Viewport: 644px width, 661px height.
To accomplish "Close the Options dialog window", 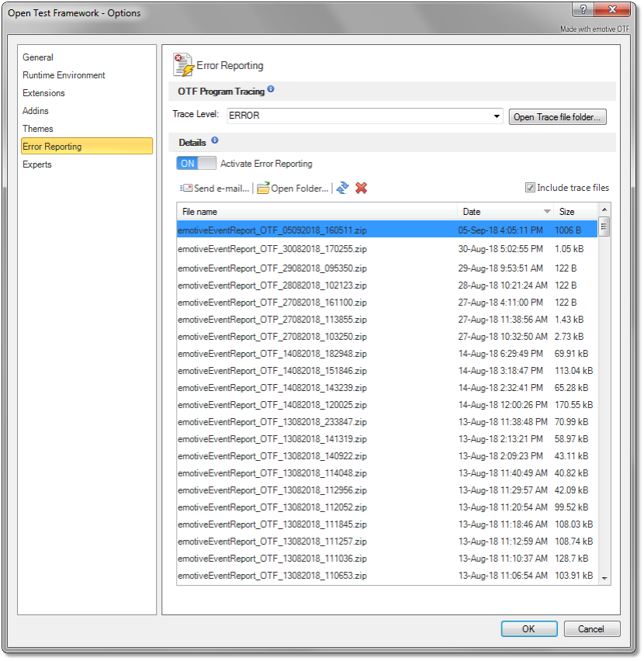I will coord(612,9).
